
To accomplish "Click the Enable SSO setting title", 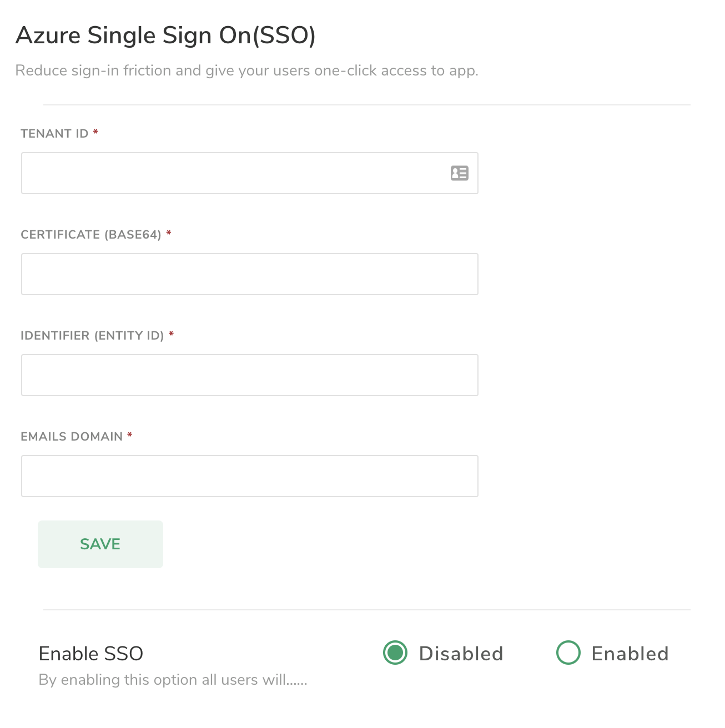I will [x=91, y=654].
